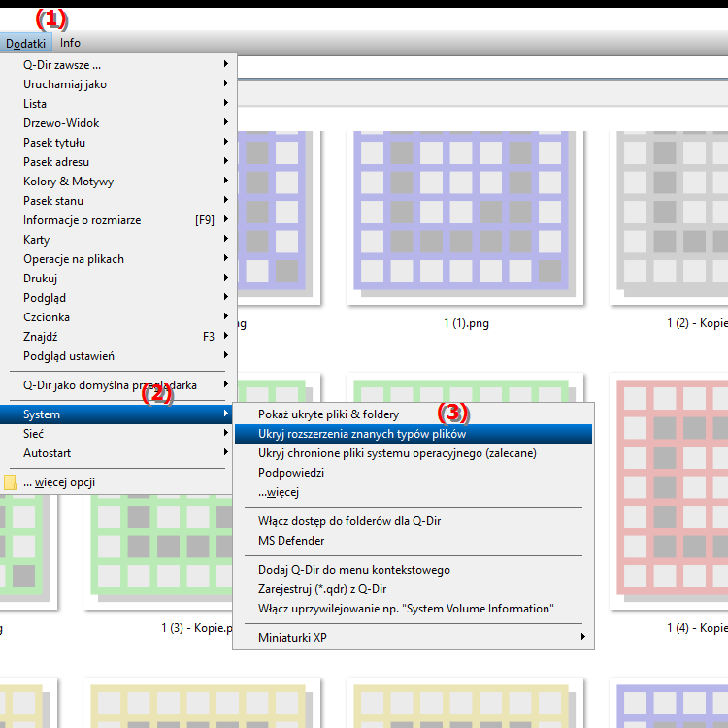Open the Lista submenu
The image size is (728, 728).
point(118,104)
